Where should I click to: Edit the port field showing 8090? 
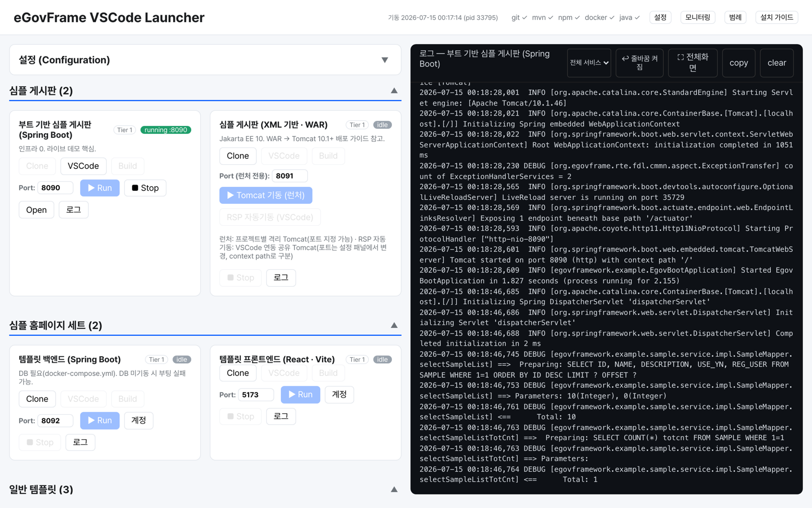click(55, 188)
